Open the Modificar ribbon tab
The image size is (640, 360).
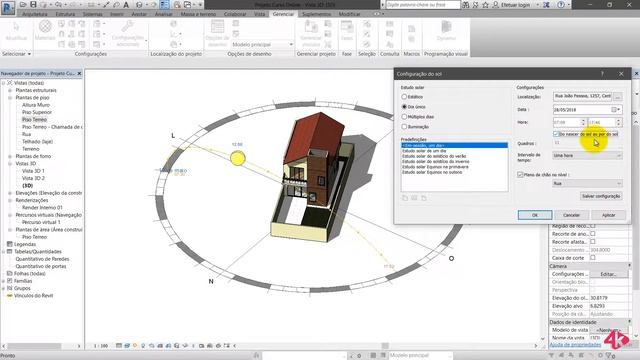pyautogui.click(x=349, y=14)
